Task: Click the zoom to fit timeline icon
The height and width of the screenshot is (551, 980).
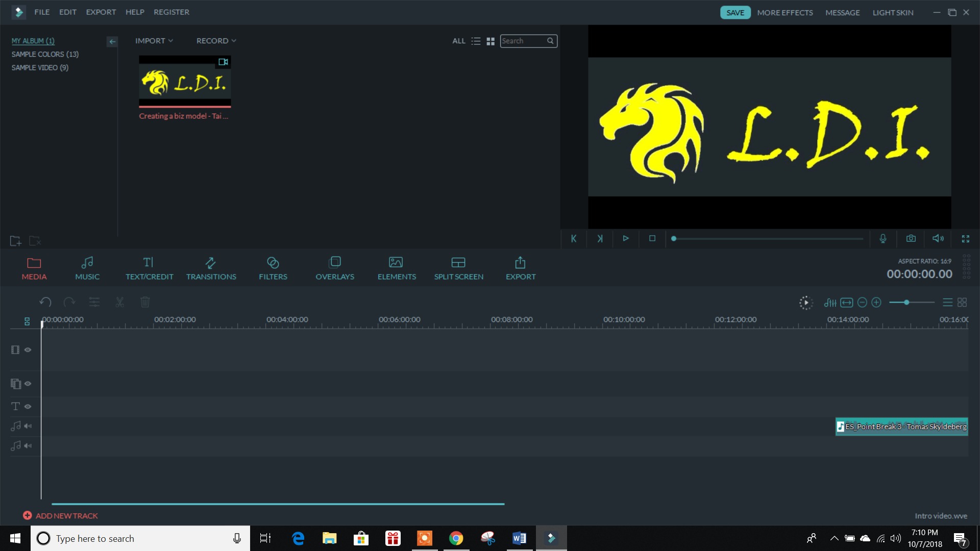Action: tap(847, 303)
